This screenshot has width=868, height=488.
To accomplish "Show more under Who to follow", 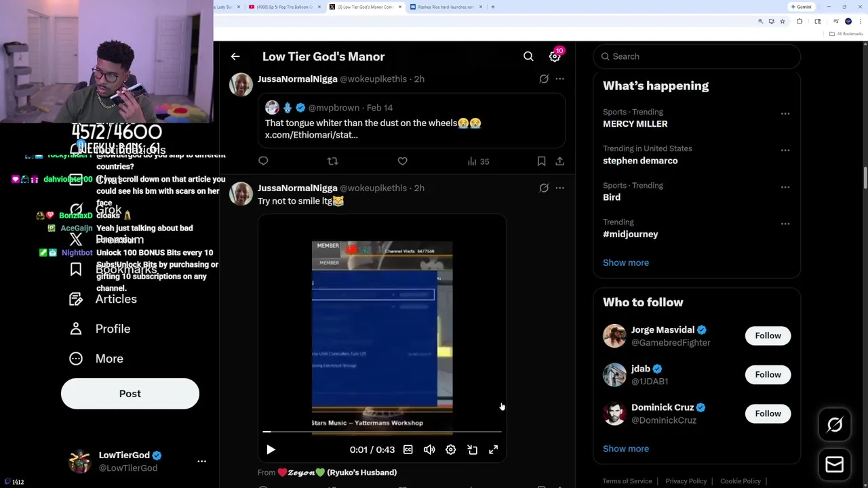I will pos(626,449).
